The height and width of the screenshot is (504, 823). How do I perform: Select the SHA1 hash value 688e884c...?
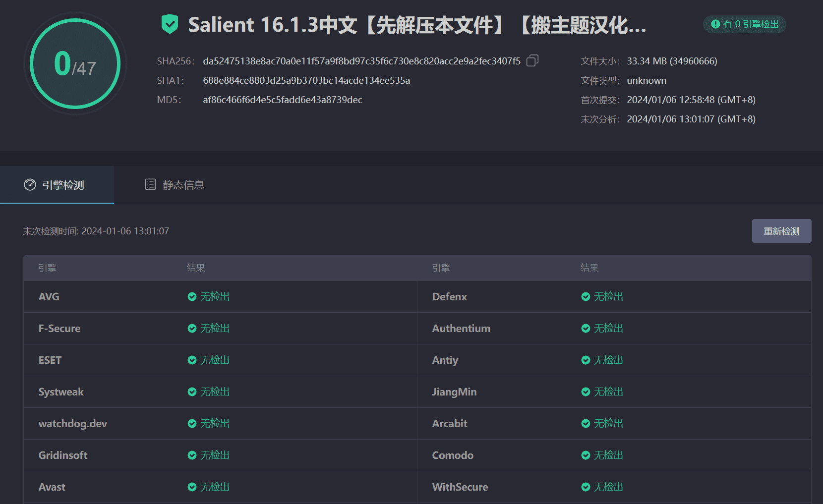coord(306,80)
